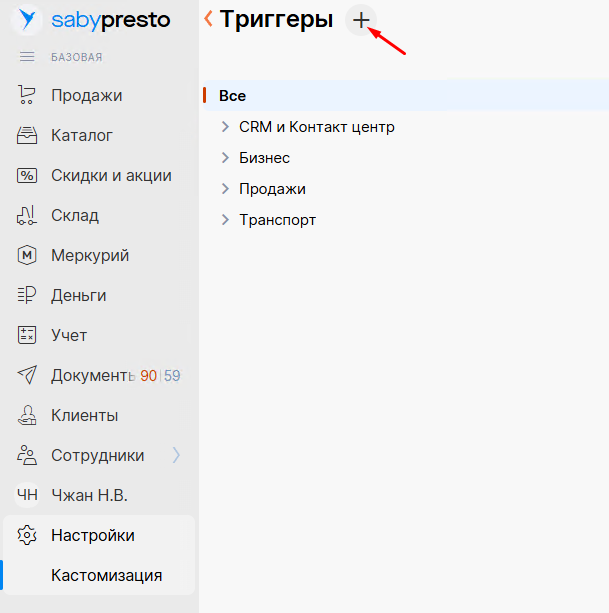Open the Клиенты menu section

point(84,416)
